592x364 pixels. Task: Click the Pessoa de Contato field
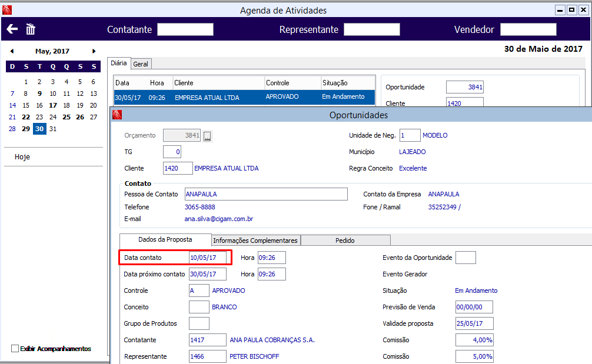coord(266,194)
